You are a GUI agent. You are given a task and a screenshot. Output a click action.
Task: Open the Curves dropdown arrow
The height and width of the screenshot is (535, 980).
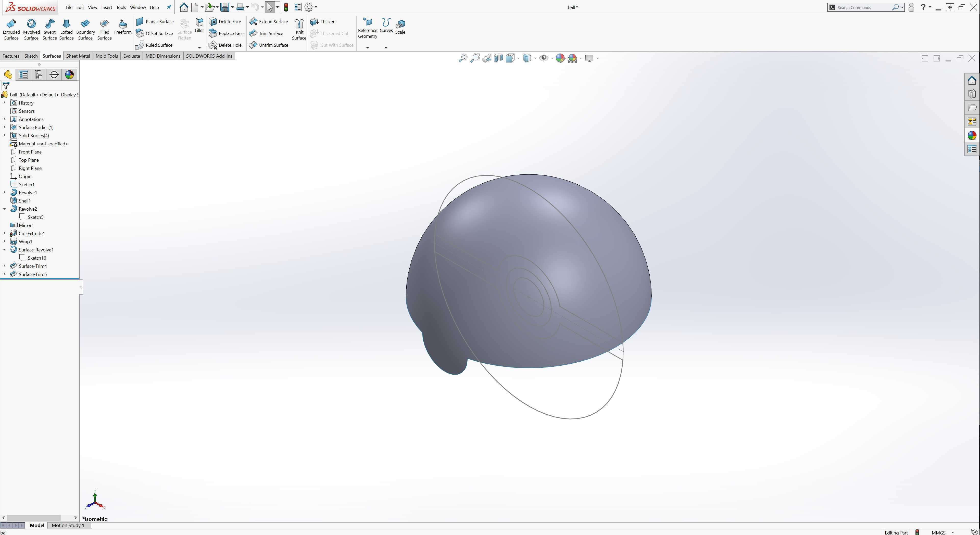[386, 47]
